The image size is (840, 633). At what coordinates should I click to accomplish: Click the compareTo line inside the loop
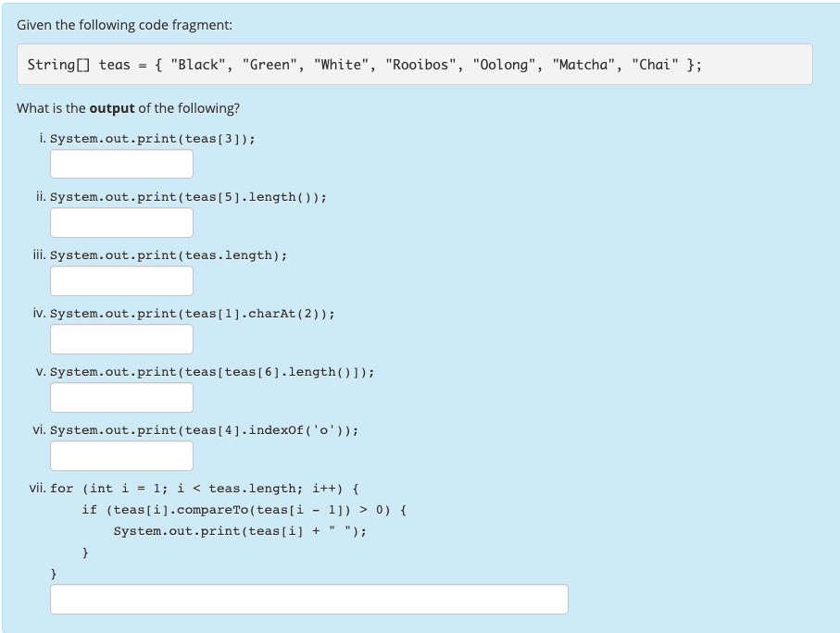(232, 509)
